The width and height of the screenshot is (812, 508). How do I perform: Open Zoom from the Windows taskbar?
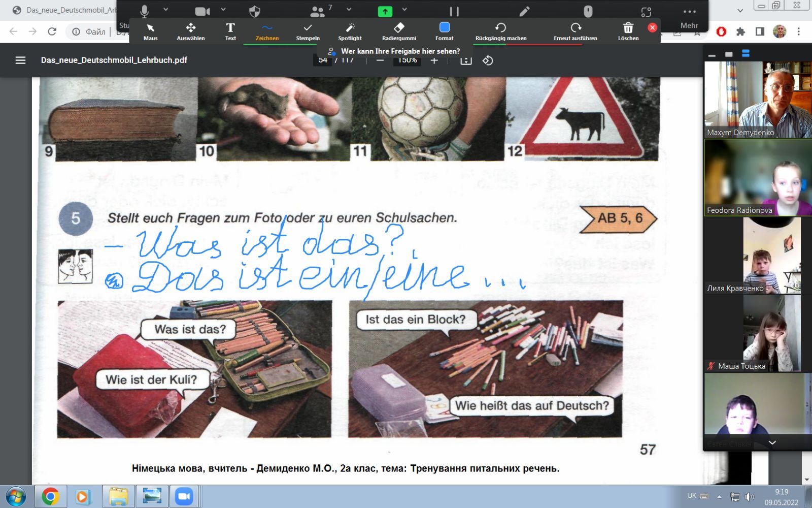point(185,496)
